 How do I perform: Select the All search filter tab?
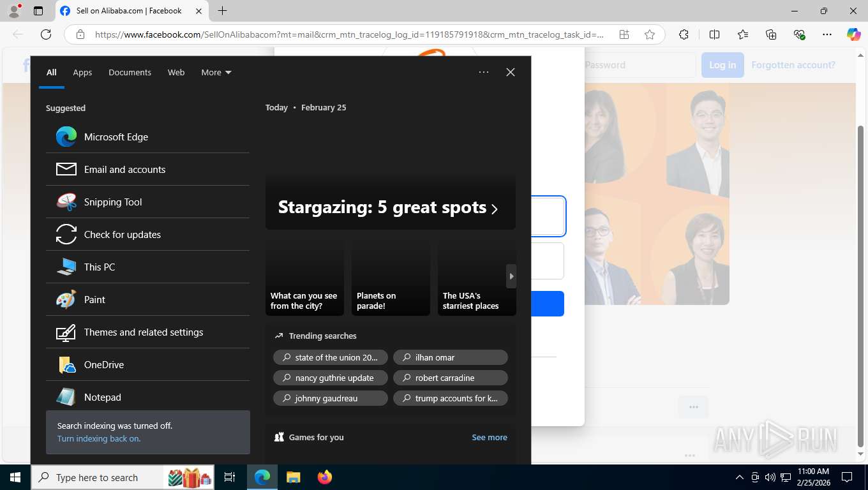point(51,72)
